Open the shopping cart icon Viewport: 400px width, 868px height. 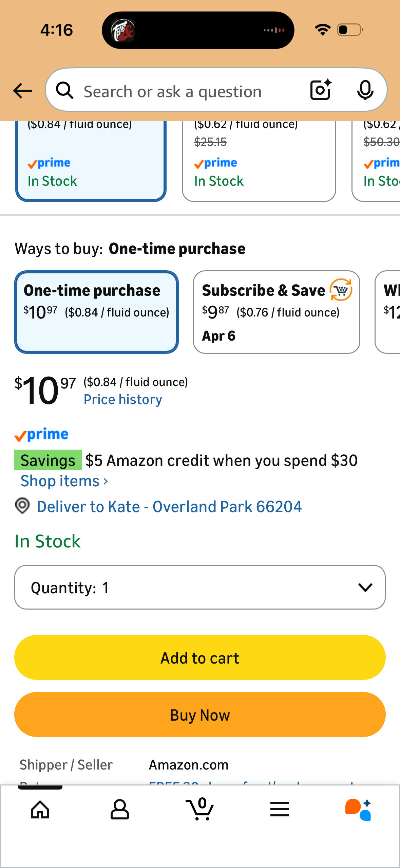pyautogui.click(x=200, y=810)
